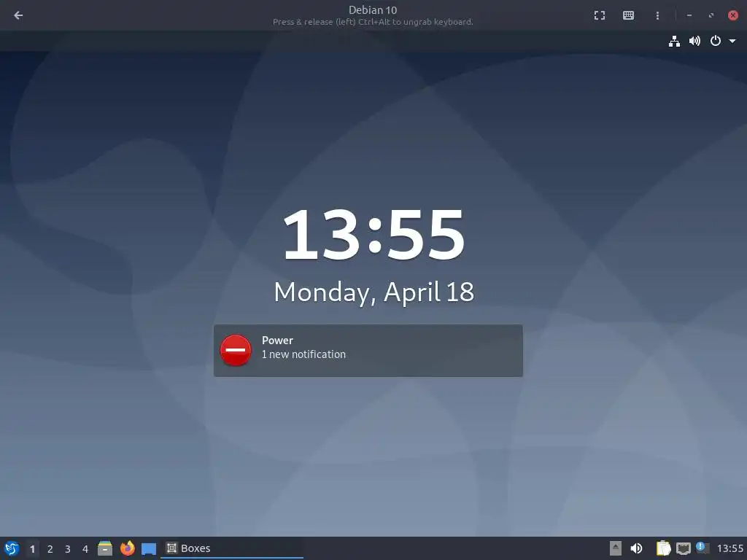The image size is (747, 560).
Task: Click the date Monday, April 18
Action: (x=374, y=292)
